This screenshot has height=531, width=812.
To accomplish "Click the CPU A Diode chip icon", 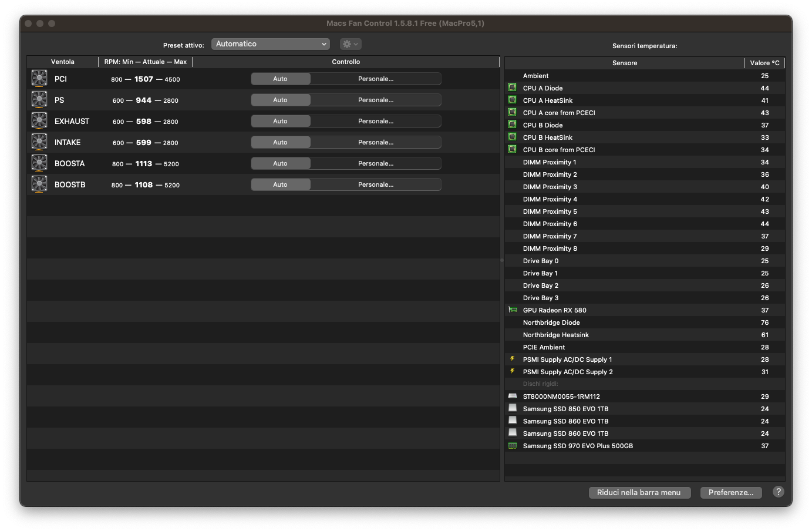I will tap(512, 88).
